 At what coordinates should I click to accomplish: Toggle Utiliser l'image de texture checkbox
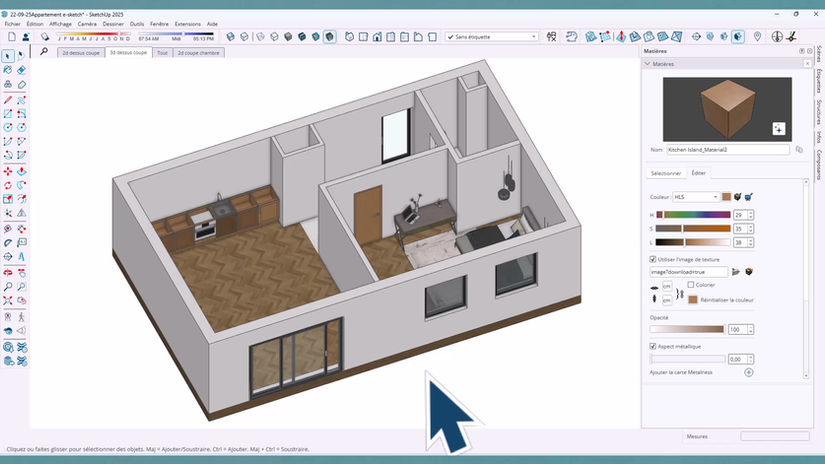652,259
